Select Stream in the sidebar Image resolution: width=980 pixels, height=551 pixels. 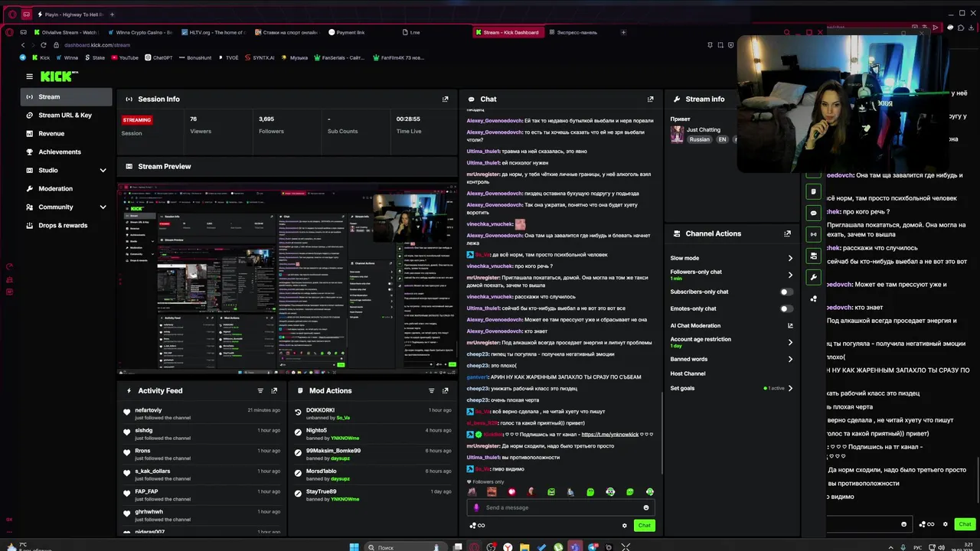67,96
